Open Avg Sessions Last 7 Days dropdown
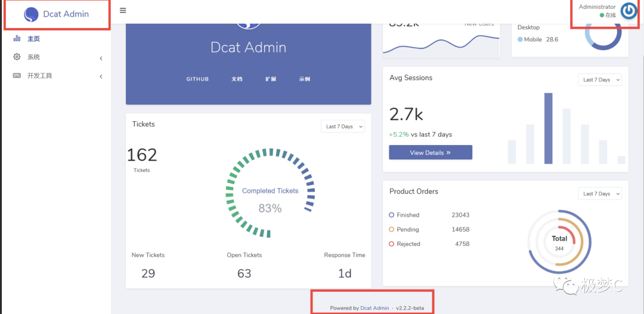 pos(600,80)
